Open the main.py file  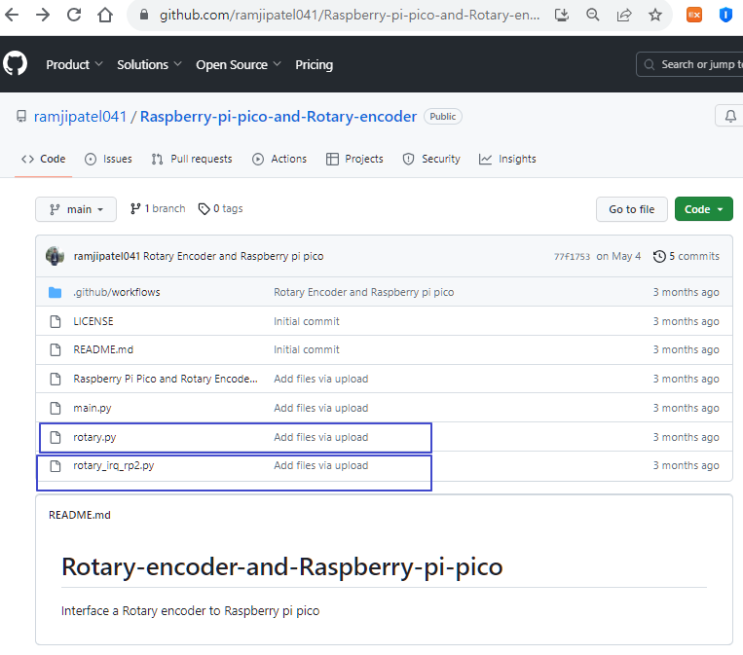[92, 408]
